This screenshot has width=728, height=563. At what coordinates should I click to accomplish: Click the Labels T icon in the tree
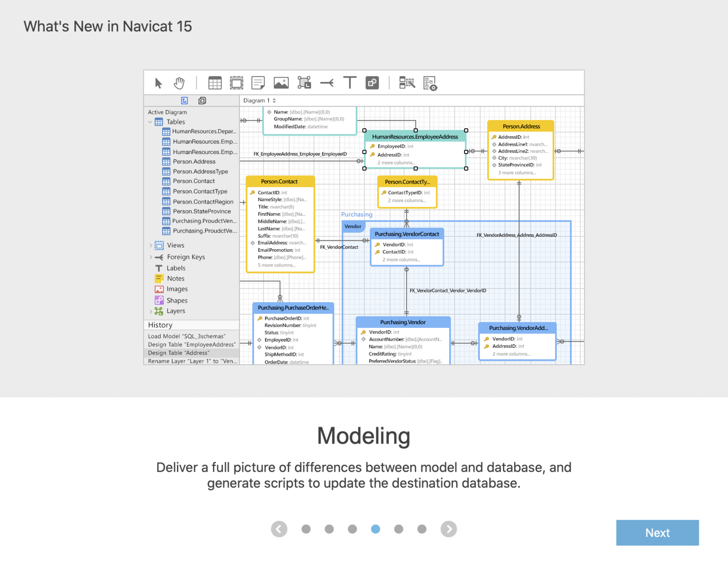coord(159,268)
